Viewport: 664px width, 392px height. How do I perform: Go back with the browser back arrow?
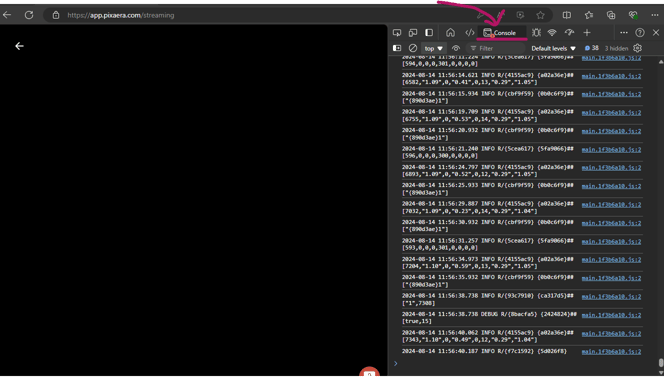pos(7,15)
